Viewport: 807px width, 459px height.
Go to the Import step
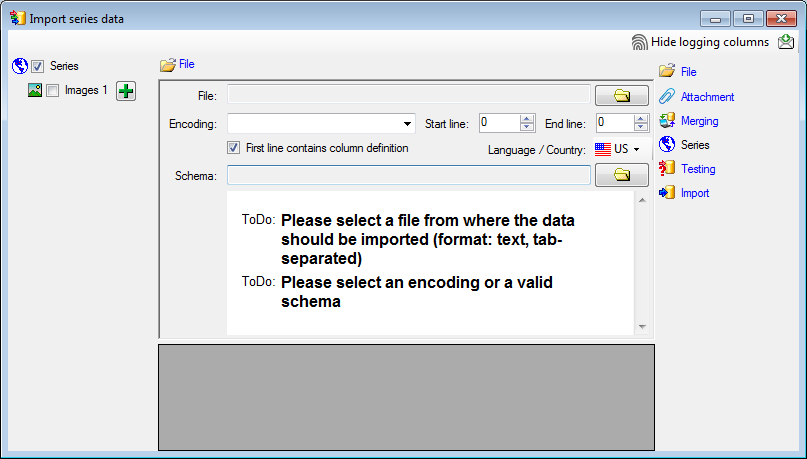[695, 193]
